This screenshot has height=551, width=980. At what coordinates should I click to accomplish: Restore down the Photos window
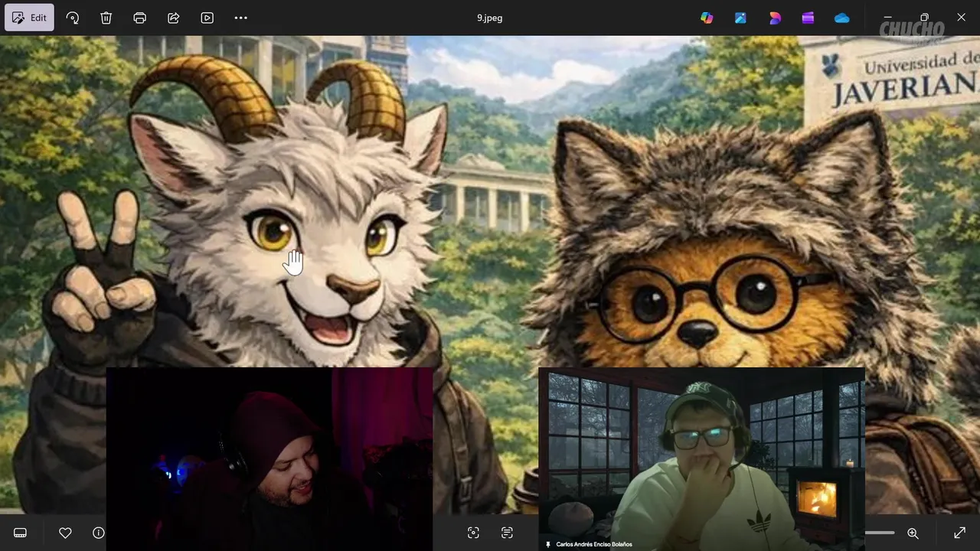click(x=924, y=18)
